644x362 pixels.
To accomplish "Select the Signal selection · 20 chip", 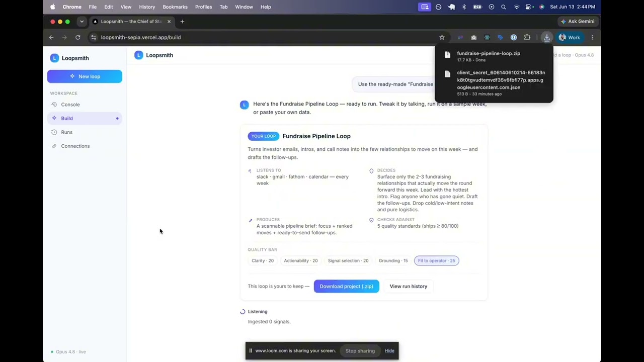I will [348, 260].
